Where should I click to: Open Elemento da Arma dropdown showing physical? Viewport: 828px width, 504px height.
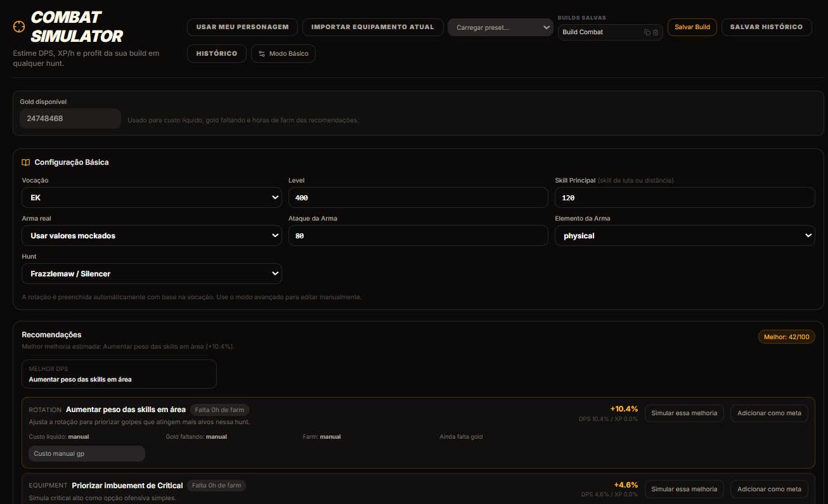(x=685, y=236)
